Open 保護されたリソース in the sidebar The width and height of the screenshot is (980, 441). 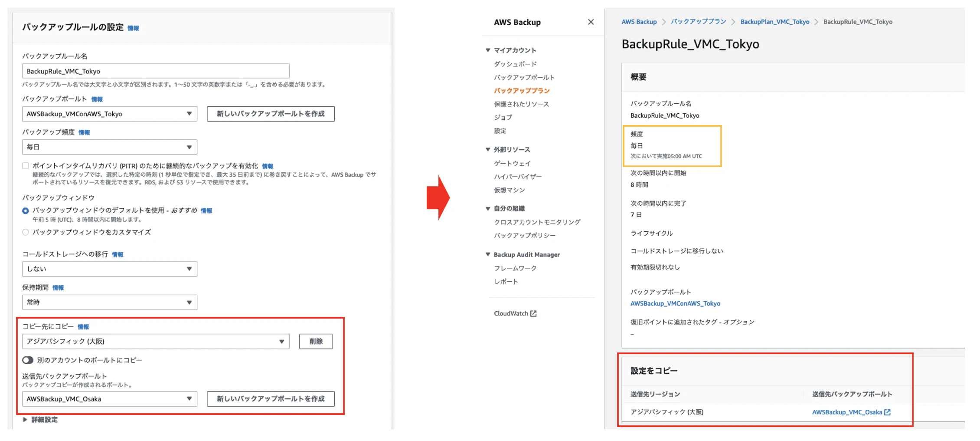(x=521, y=104)
